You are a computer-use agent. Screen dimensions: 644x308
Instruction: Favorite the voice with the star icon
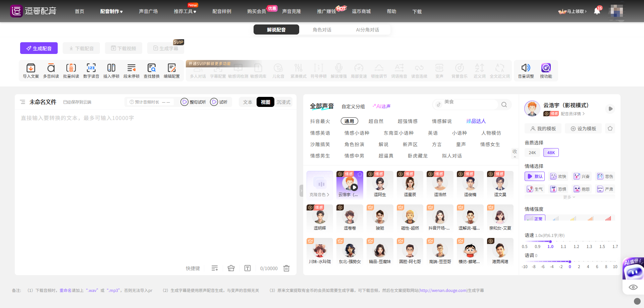610,128
